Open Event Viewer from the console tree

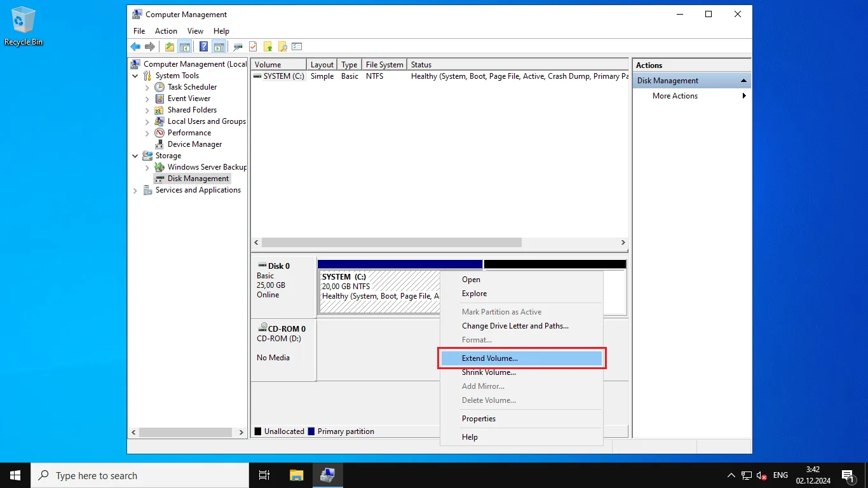[189, 98]
